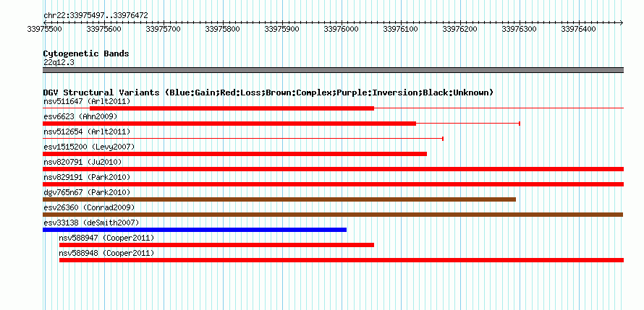
Task: Click ruler position 33975900
Action: [x=282, y=29]
